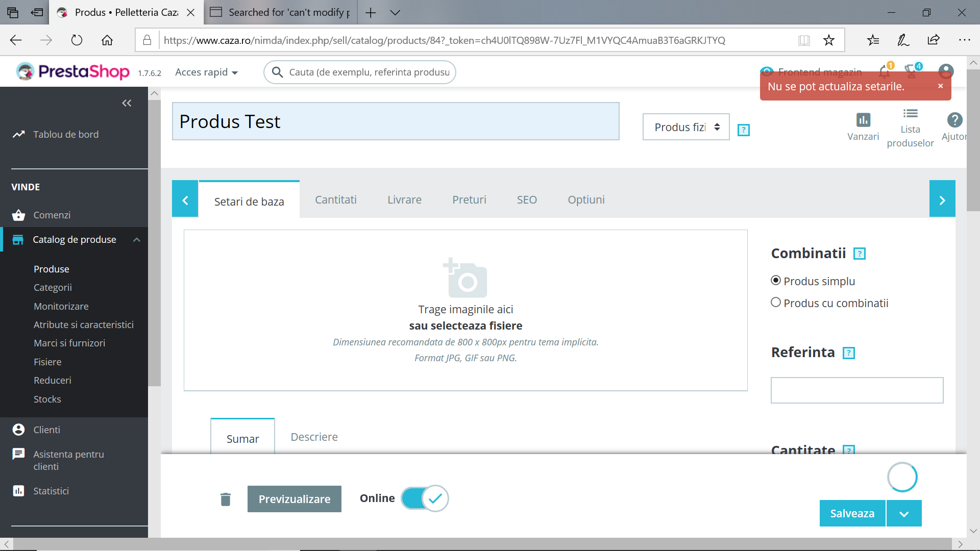Switch to the Preturi tab

[x=469, y=200]
